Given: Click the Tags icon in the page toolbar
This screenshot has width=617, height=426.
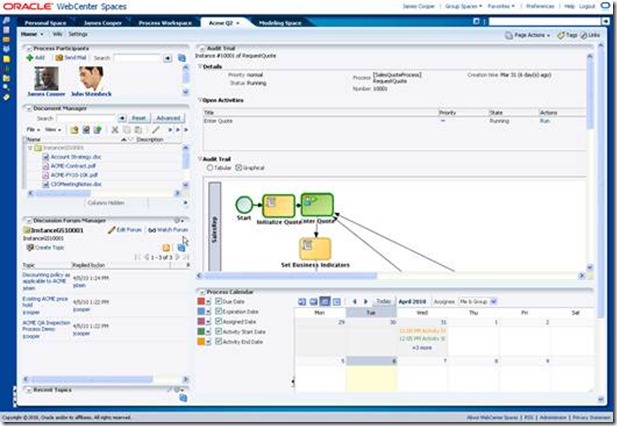Looking at the screenshot, I should point(561,35).
